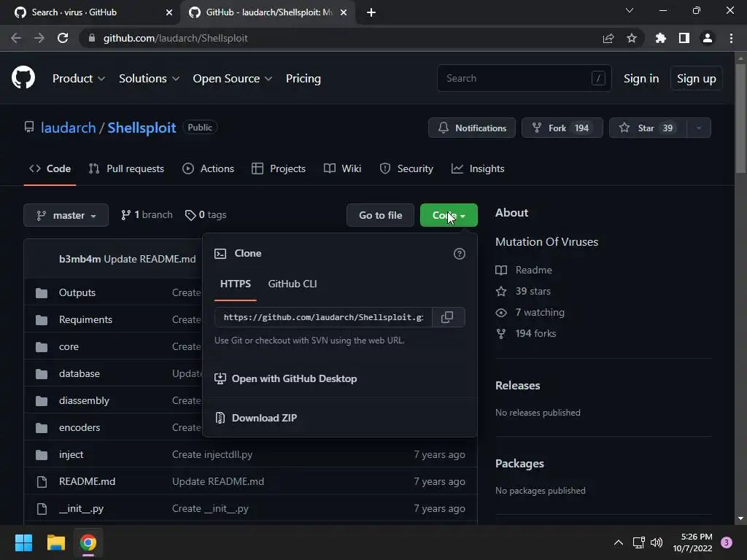The height and width of the screenshot is (560, 747).
Task: Bookmark page with star icon in address bar
Action: point(632,38)
